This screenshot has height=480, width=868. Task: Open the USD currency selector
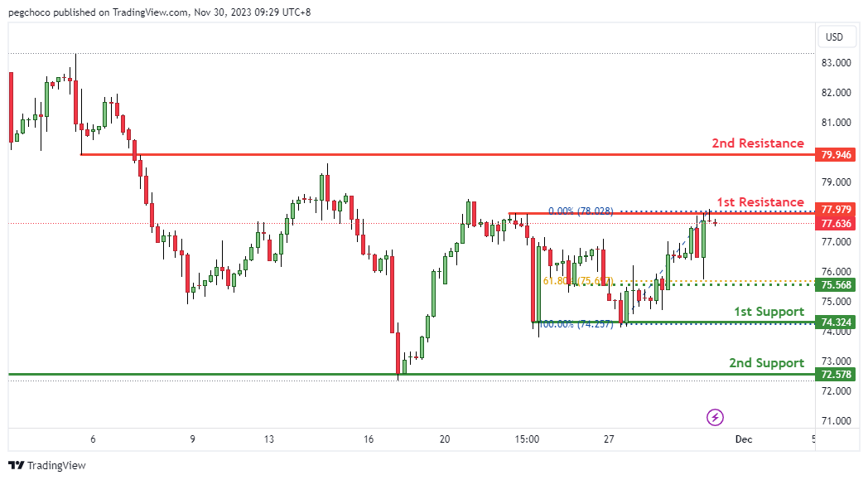pyautogui.click(x=834, y=36)
